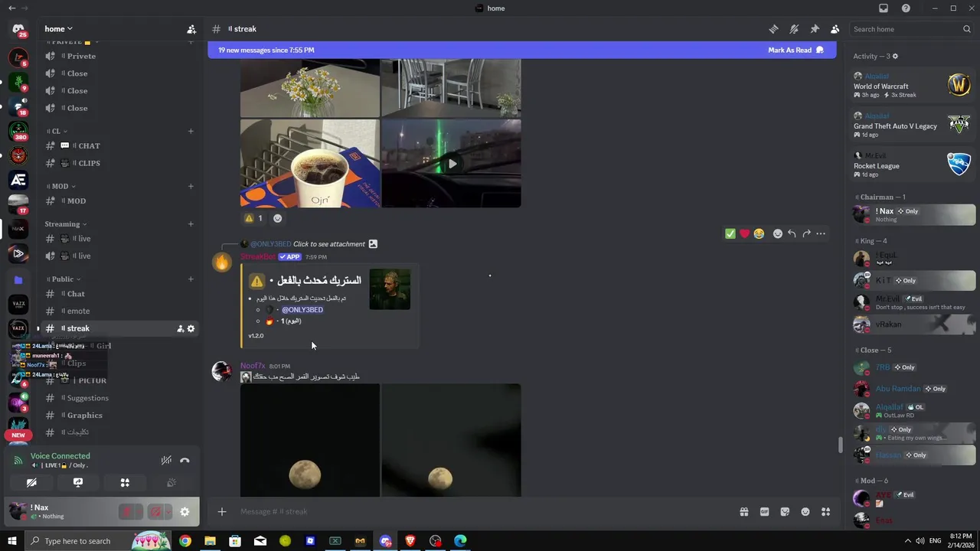This screenshot has height=551, width=980.
Task: Add a channel to the CL category
Action: [x=191, y=131]
